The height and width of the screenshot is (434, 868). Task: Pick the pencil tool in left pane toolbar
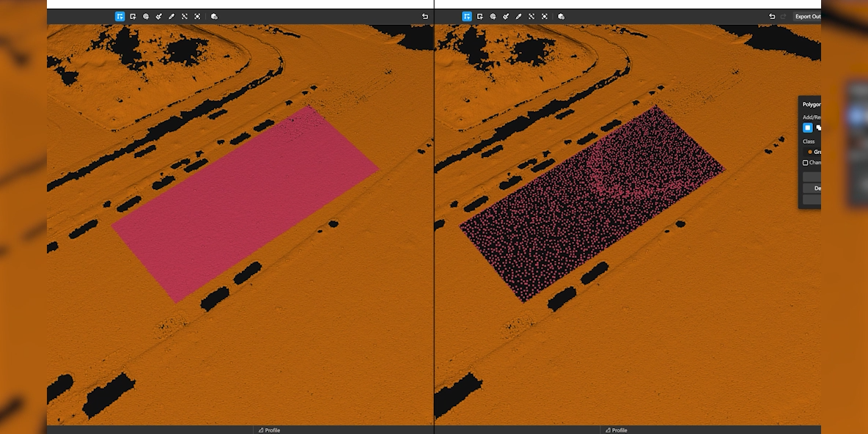[172, 16]
